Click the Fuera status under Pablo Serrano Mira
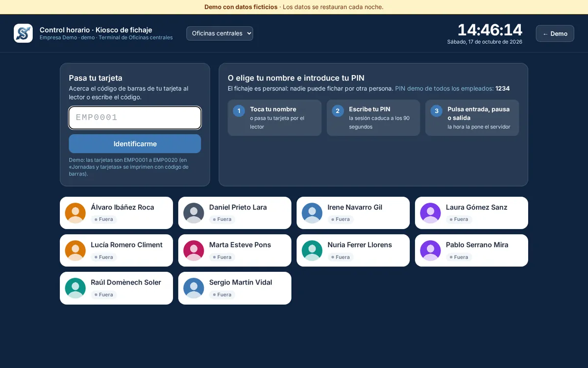The height and width of the screenshot is (368, 588). click(459, 257)
